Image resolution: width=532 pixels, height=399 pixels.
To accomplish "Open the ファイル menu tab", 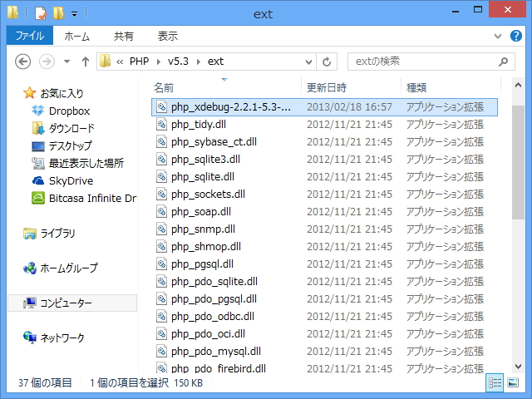I will click(30, 36).
